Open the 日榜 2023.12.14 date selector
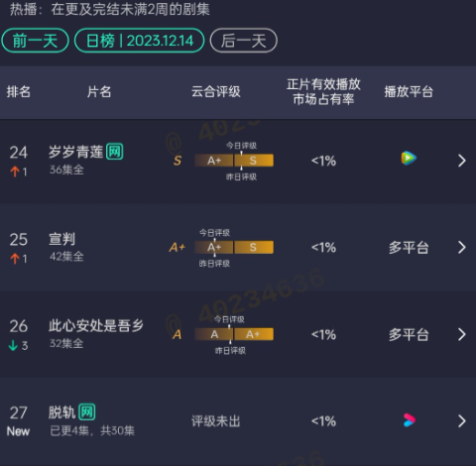Image resolution: width=476 pixels, height=466 pixels. 140,41
